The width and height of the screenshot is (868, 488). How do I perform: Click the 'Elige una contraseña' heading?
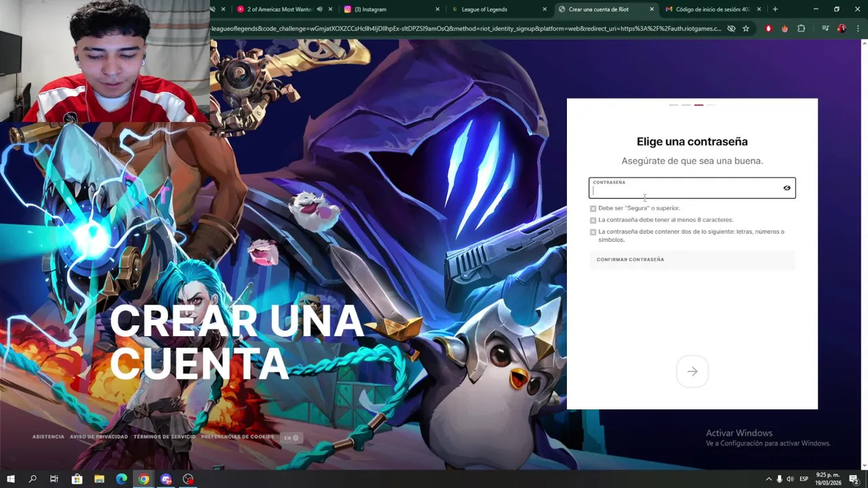(692, 142)
